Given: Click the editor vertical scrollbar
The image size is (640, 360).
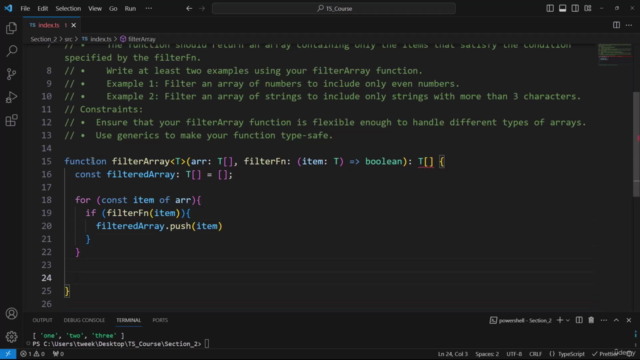Looking at the screenshot, I should point(637,143).
